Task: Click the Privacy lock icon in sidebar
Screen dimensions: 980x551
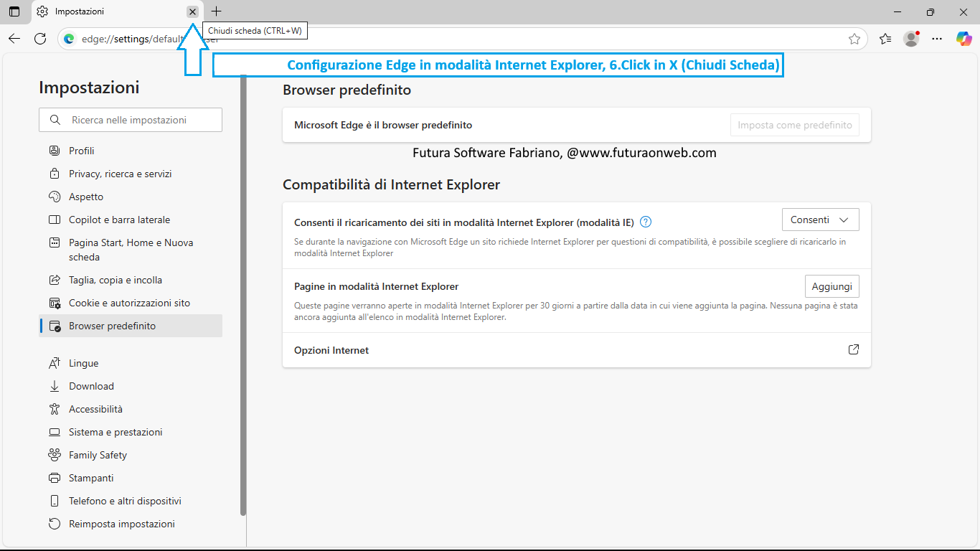Action: point(55,174)
